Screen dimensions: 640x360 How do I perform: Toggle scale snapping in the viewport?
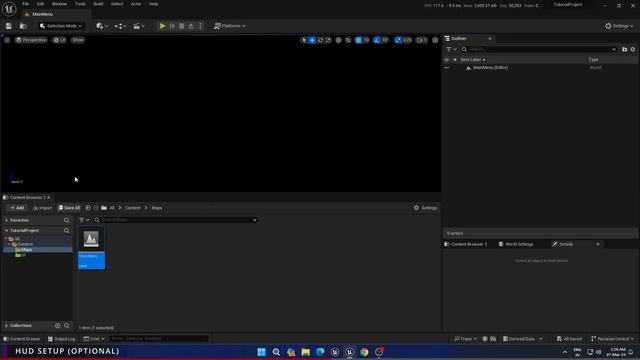point(398,40)
